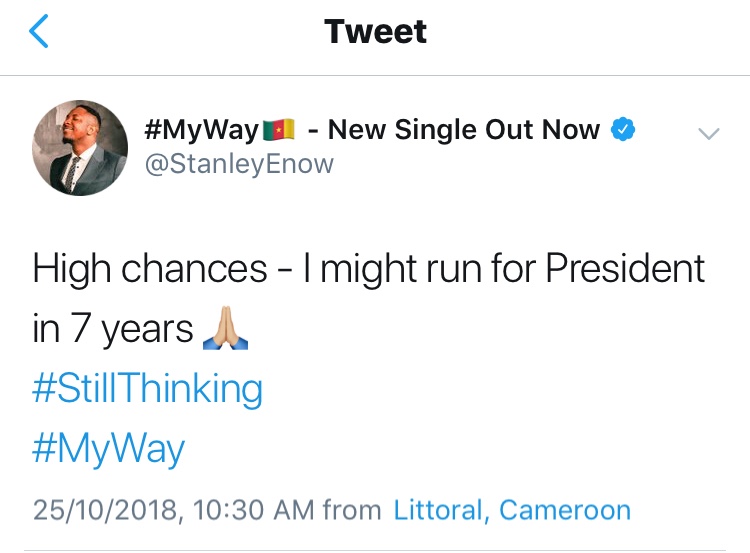Screen dimensions: 750x553
Task: Click the blue verified badge
Action: pos(625,130)
